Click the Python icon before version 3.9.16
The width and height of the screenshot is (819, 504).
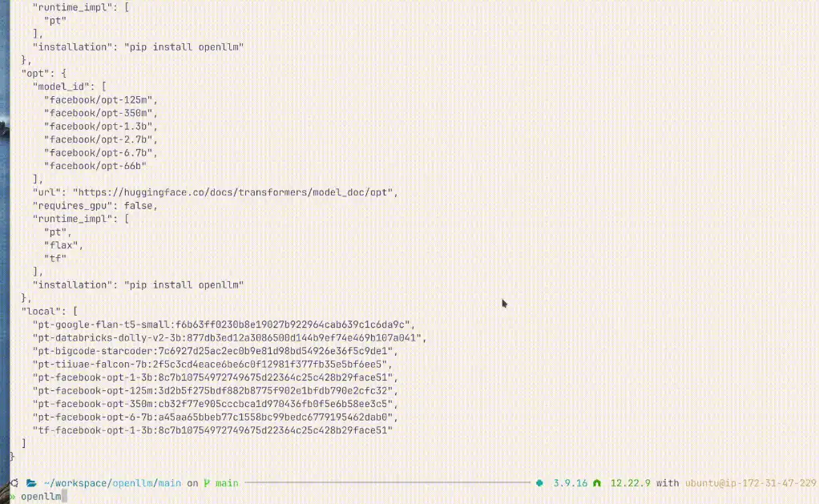tap(539, 483)
